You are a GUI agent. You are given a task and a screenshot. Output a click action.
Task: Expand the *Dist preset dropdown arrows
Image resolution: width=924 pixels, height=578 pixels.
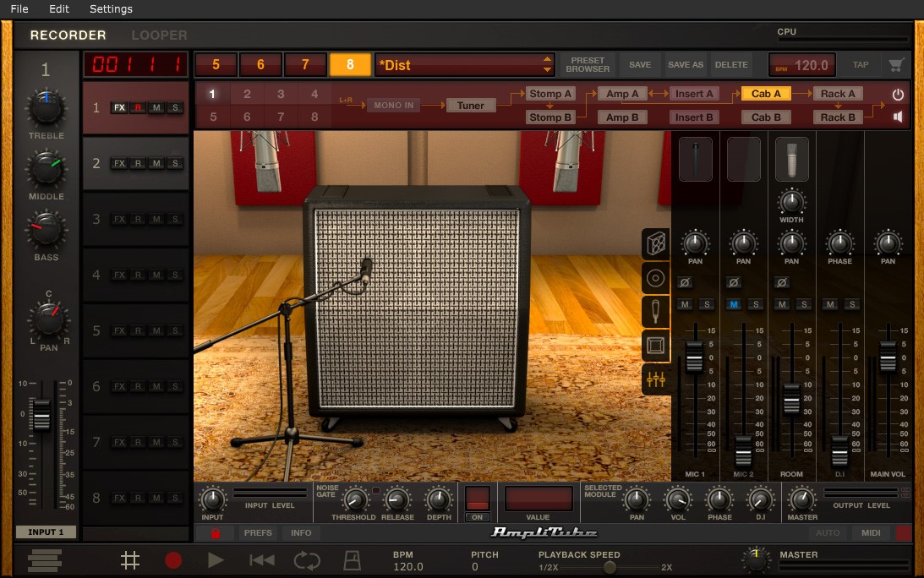point(548,65)
